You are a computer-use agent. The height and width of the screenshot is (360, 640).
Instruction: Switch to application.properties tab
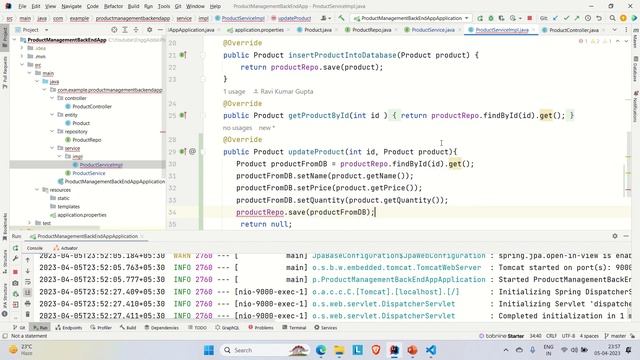[x=255, y=30]
